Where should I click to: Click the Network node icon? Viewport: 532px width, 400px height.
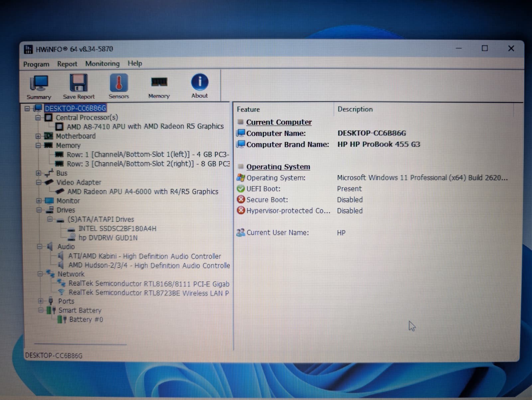tap(51, 273)
